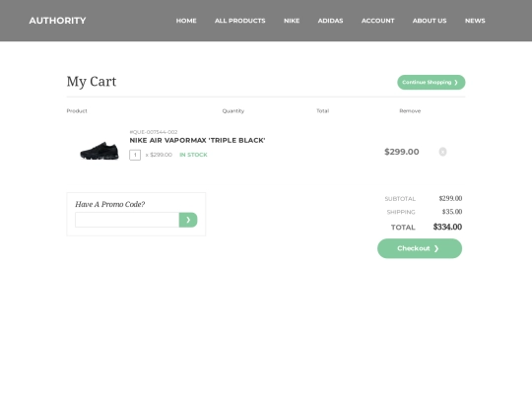Screen dimensions: 532x399
Task: Click the Total column header
Action: tap(323, 111)
